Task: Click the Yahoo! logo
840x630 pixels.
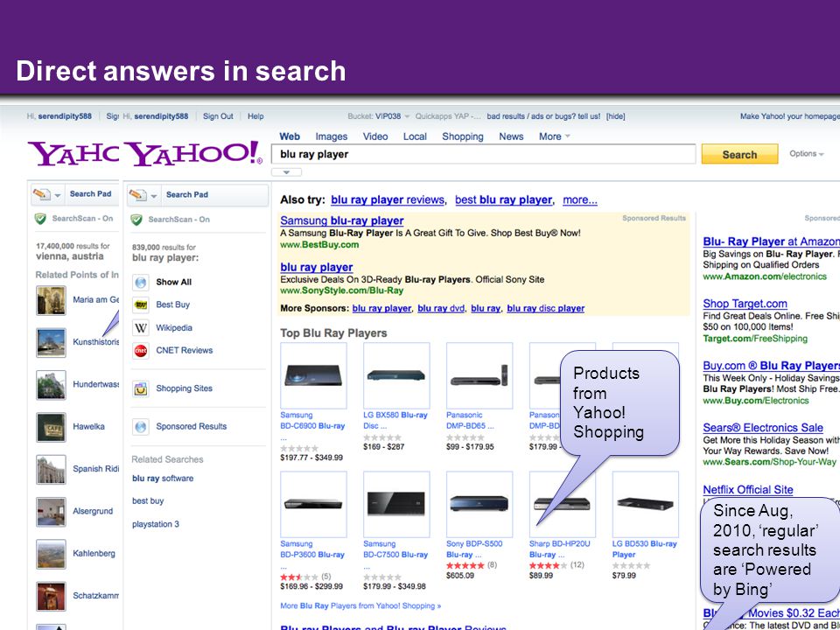Action: (193, 154)
